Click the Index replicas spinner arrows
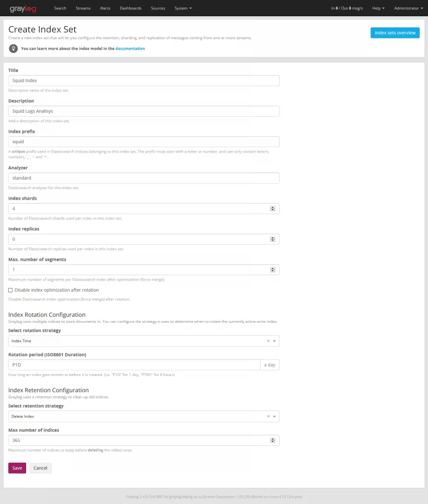 (x=273, y=239)
